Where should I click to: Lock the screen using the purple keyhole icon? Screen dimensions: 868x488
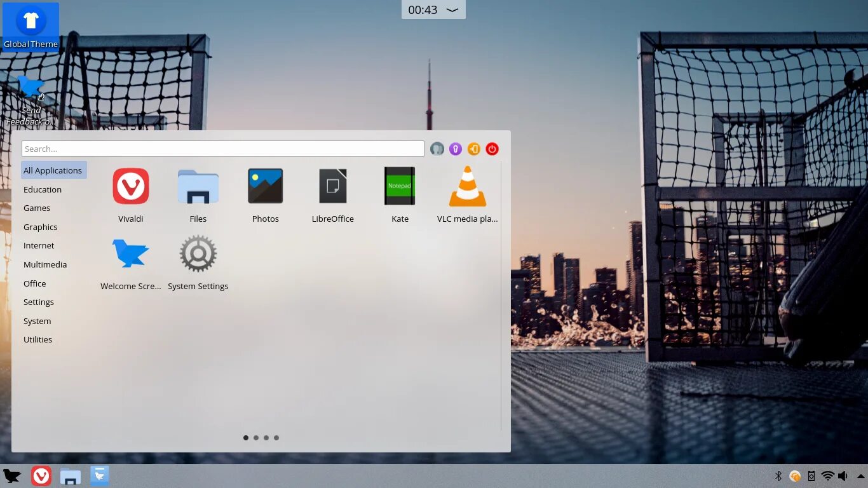point(456,149)
